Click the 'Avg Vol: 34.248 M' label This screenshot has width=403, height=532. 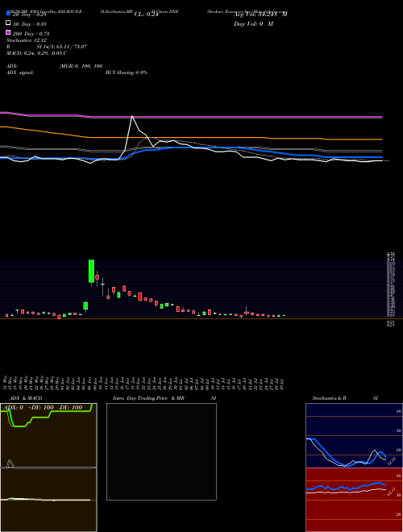click(260, 15)
